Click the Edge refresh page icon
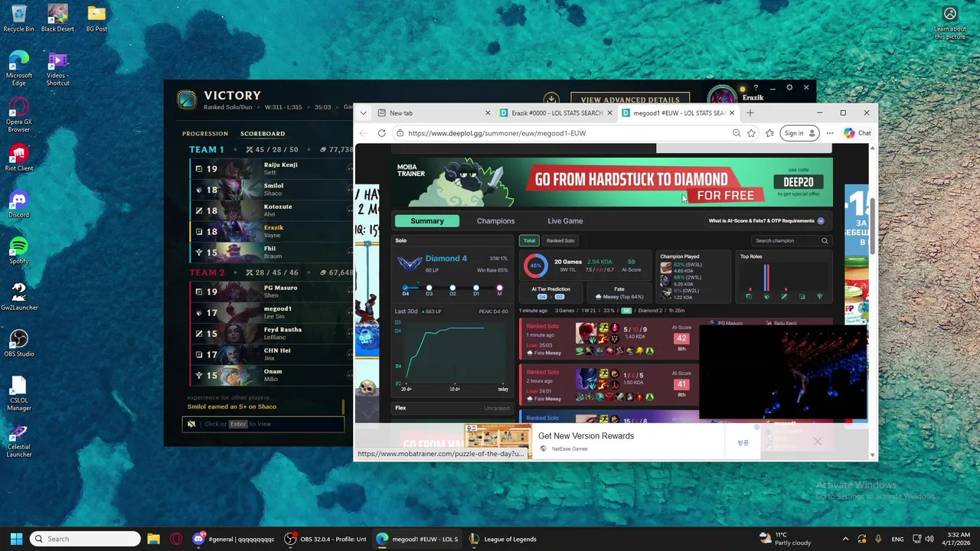Viewport: 980px width, 551px height. pyautogui.click(x=381, y=133)
